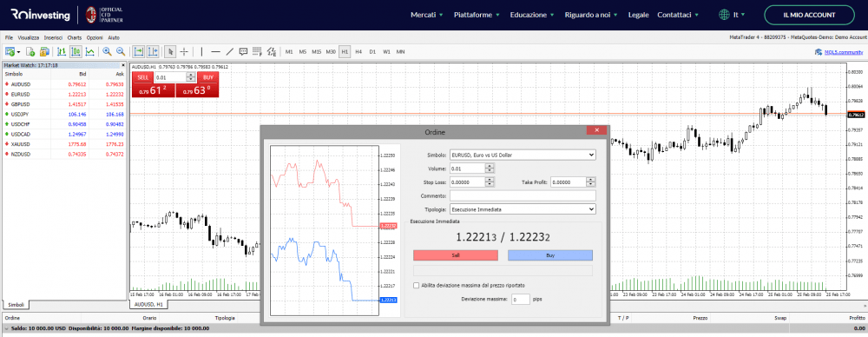Click the blue Buy button in Ordine dialog
This screenshot has width=868, height=337.
(550, 255)
